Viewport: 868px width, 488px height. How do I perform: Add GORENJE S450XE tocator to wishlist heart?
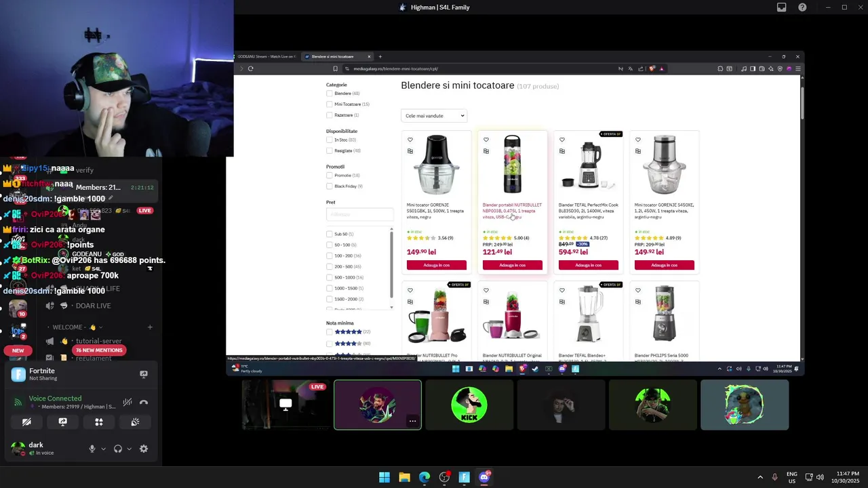pyautogui.click(x=638, y=140)
